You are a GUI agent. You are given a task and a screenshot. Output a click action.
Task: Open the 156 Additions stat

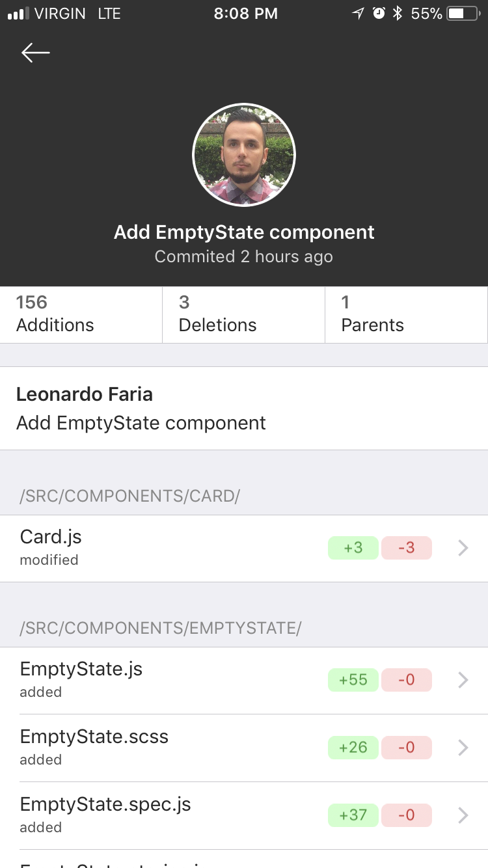(81, 314)
